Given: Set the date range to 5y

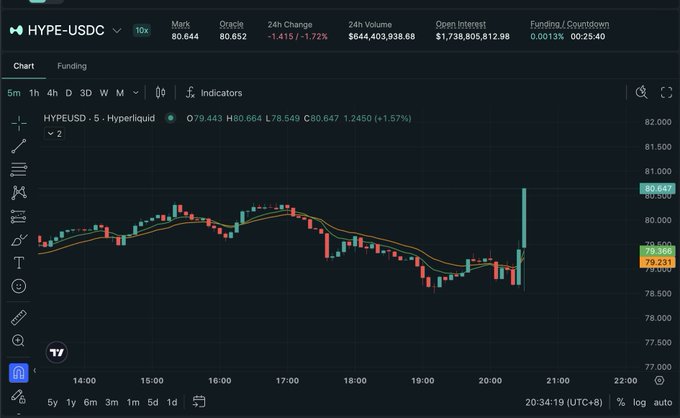Looking at the screenshot, I should [52, 402].
